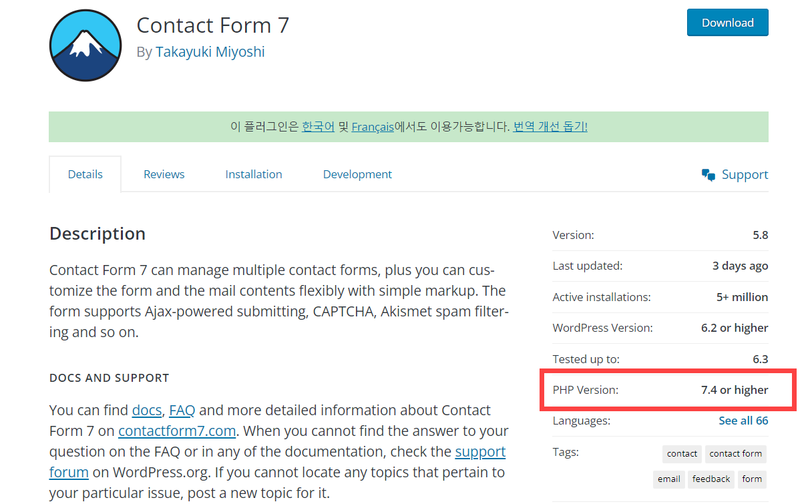Click the translation help link 번역 개선 돕기
The width and height of the screenshot is (812, 504).
point(550,126)
